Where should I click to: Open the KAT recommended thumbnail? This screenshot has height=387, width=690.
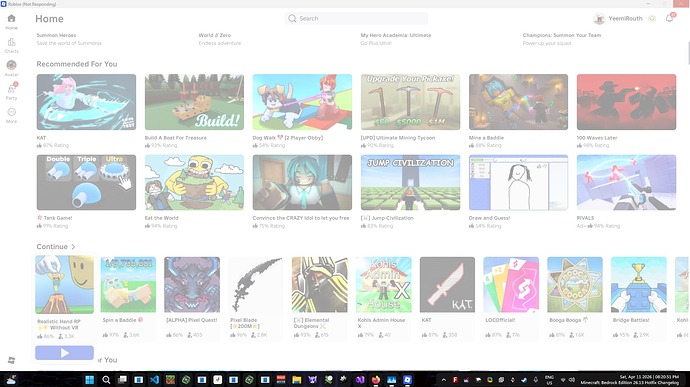pyautogui.click(x=86, y=102)
